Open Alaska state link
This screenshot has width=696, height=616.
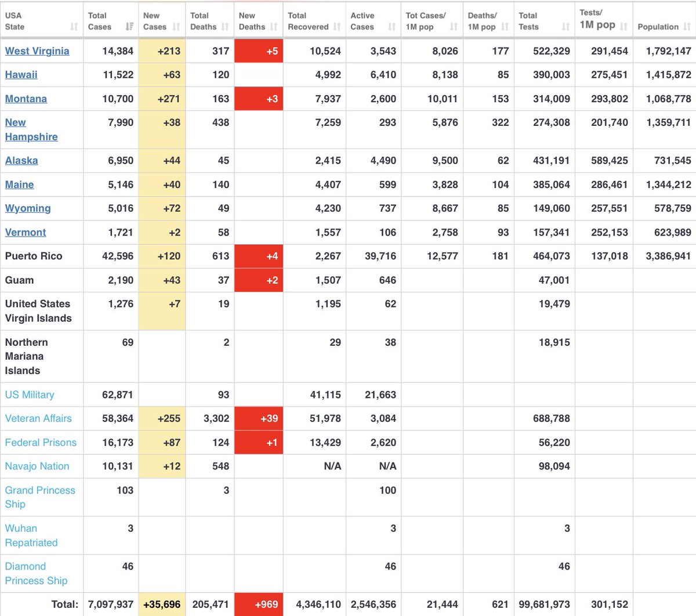click(21, 161)
